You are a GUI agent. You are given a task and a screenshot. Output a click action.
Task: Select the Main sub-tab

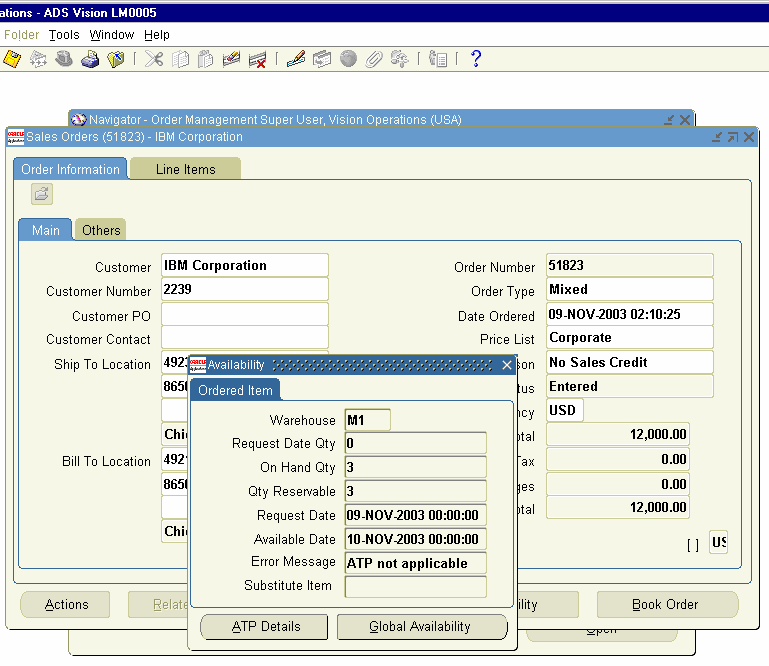tap(46, 230)
